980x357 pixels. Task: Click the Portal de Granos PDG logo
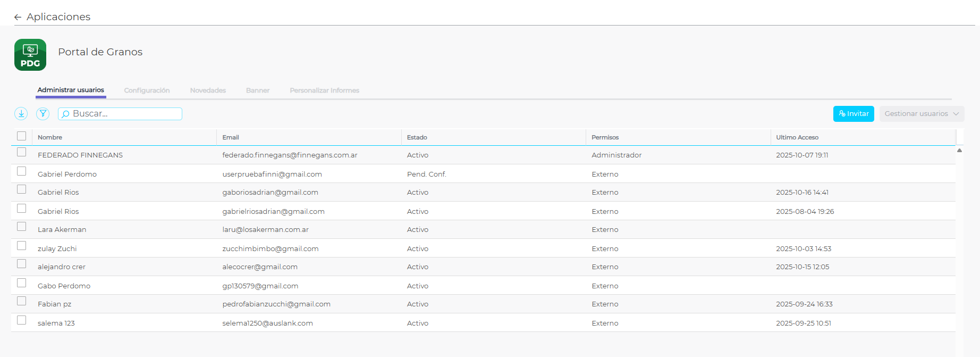click(30, 55)
